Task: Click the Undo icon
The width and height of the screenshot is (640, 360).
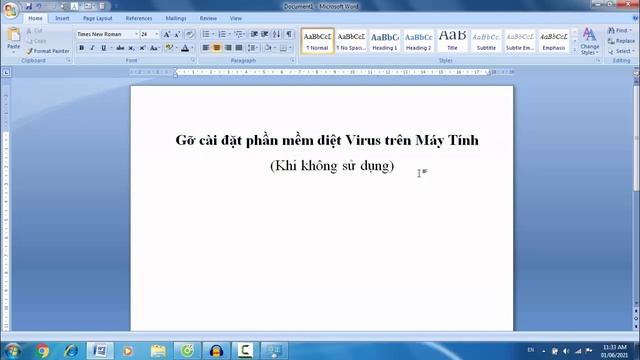Action: 39,6
